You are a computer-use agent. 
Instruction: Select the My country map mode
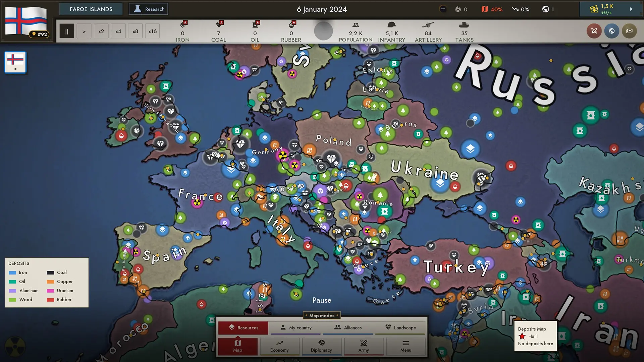coord(296,327)
